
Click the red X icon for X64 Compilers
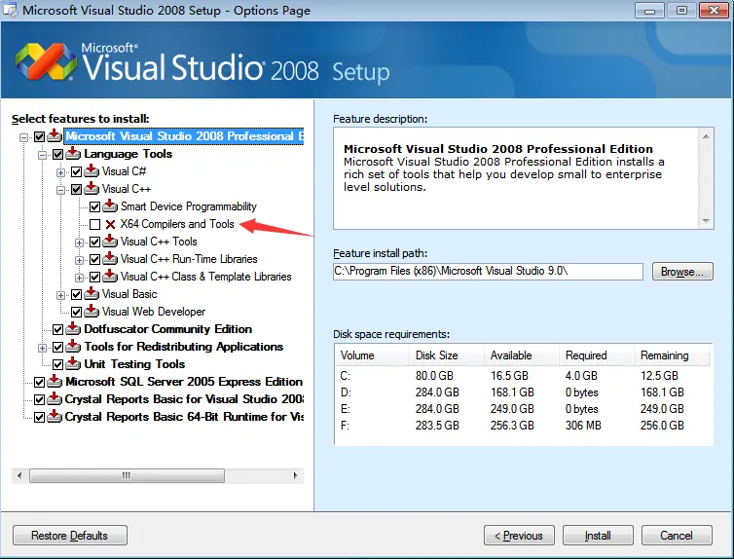point(110,224)
